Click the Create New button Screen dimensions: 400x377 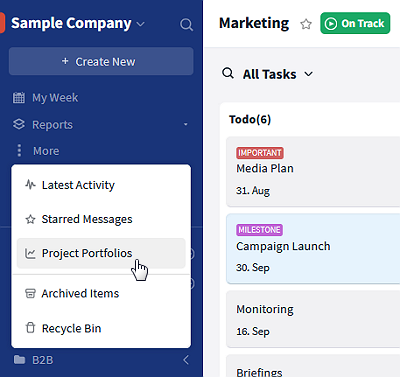coord(101,61)
